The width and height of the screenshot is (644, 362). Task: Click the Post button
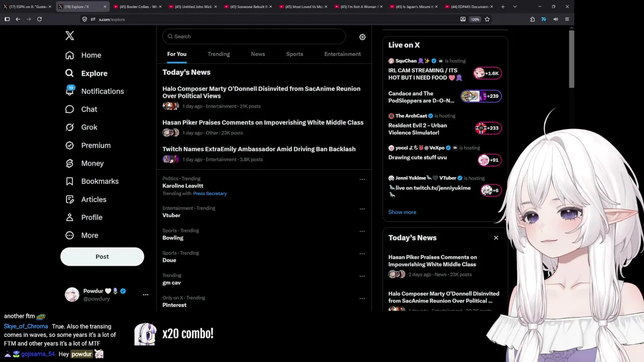[102, 256]
